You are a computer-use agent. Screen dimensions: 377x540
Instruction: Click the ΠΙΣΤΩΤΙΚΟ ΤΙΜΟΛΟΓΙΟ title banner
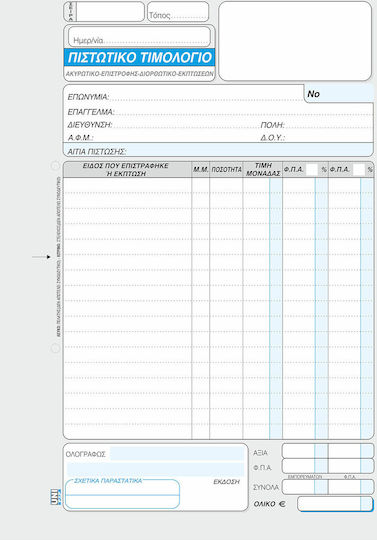pyautogui.click(x=139, y=57)
